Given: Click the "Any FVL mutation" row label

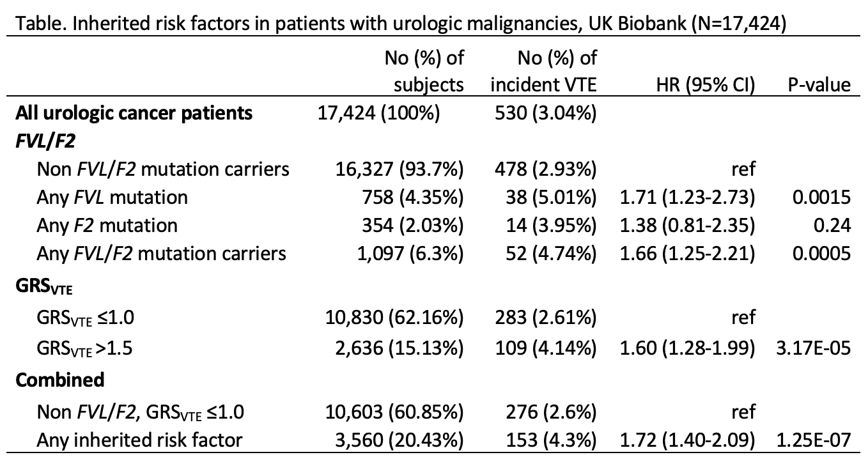Looking at the screenshot, I should [112, 197].
